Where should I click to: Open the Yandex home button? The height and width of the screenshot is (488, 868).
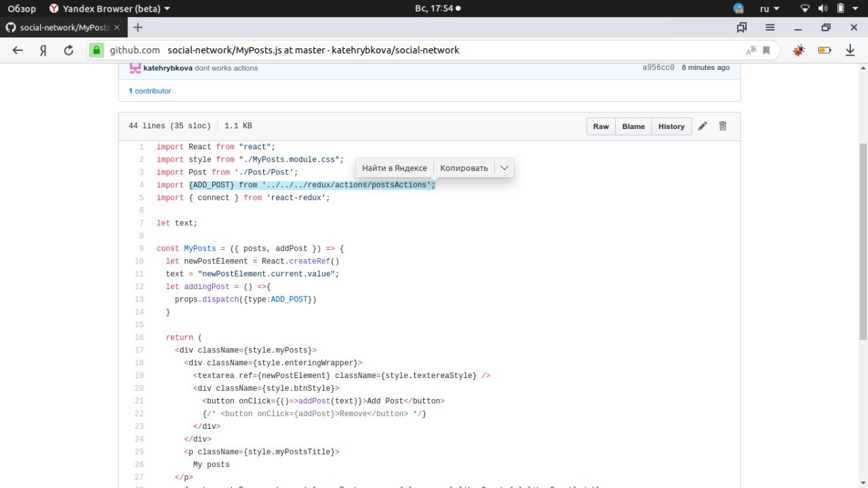pos(43,50)
